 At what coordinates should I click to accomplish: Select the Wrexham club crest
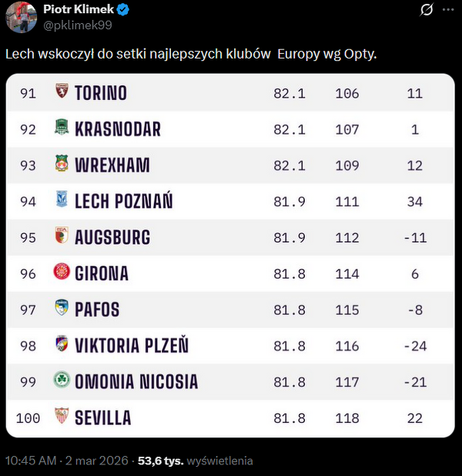click(x=62, y=165)
